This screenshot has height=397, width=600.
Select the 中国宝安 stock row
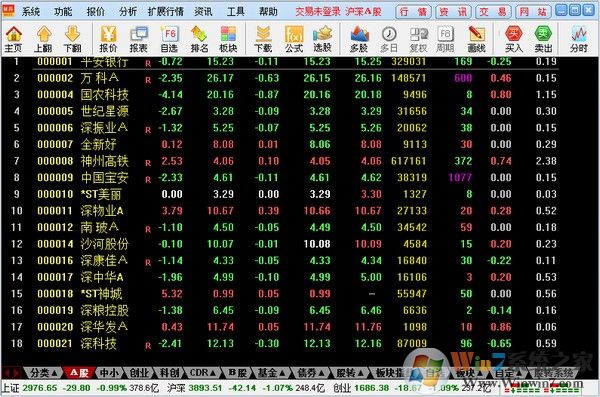pos(279,178)
